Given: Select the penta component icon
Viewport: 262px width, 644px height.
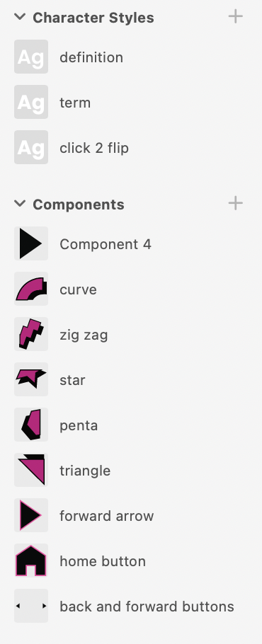Looking at the screenshot, I should [x=31, y=425].
